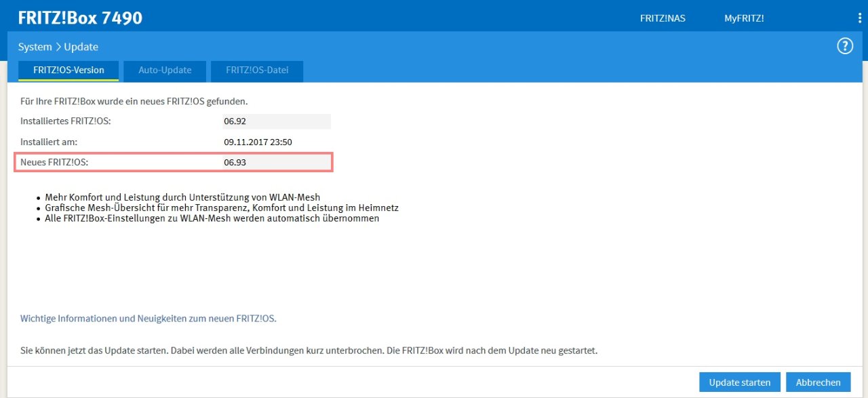Go to MyFRITZ! in the header
Image resolution: width=868 pixels, height=398 pixels.
tap(744, 18)
